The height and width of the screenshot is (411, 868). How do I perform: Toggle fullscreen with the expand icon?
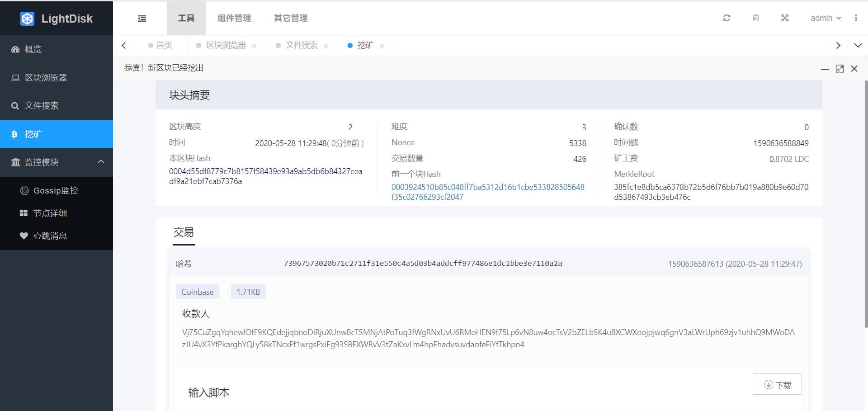pos(785,18)
